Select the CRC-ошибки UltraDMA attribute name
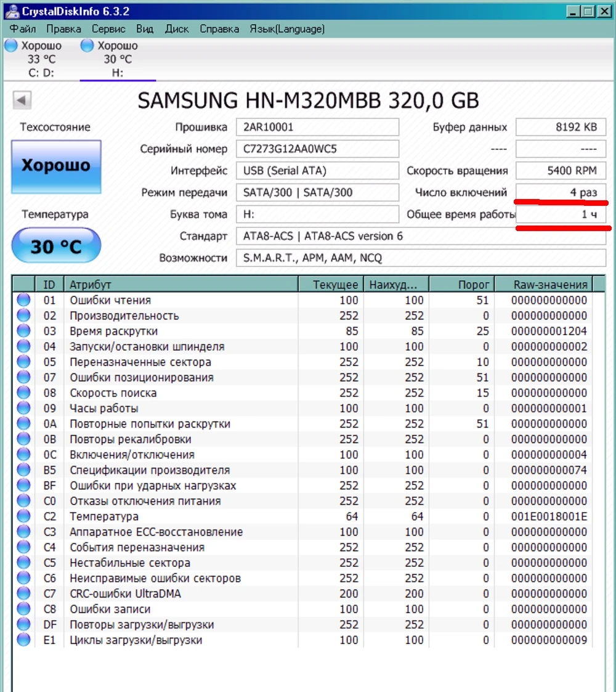 click(125, 593)
